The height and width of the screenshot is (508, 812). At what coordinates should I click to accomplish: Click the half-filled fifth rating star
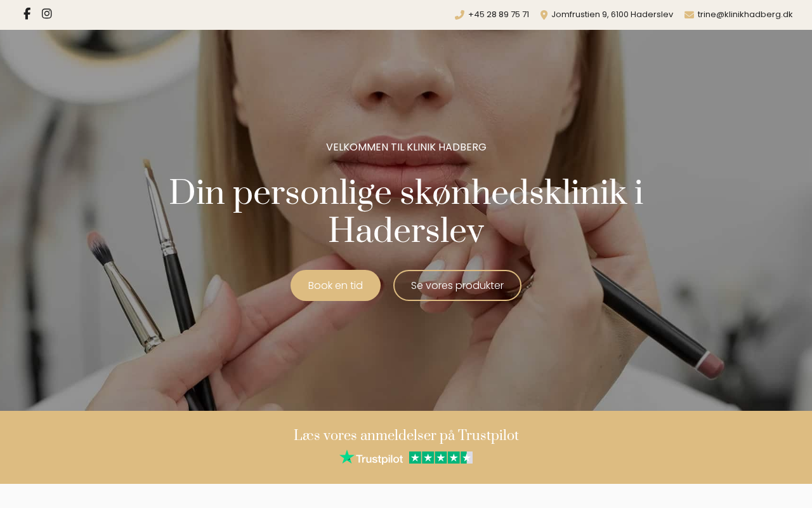pyautogui.click(x=466, y=457)
